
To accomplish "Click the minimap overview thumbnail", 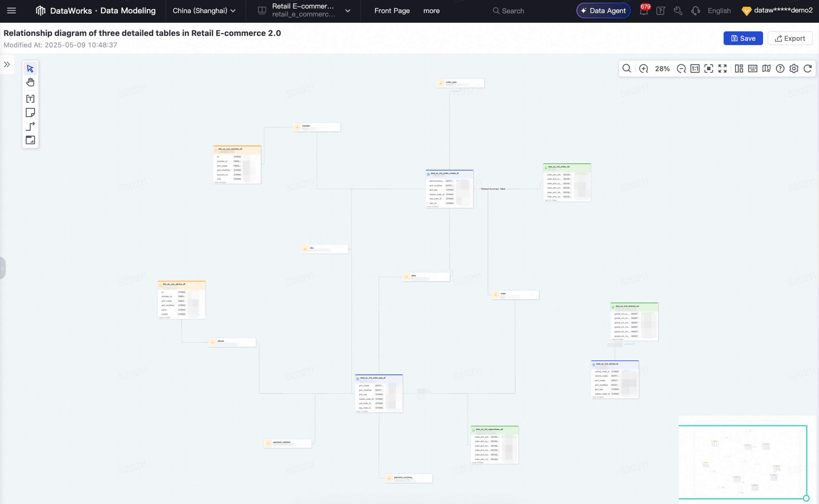I will (x=743, y=462).
